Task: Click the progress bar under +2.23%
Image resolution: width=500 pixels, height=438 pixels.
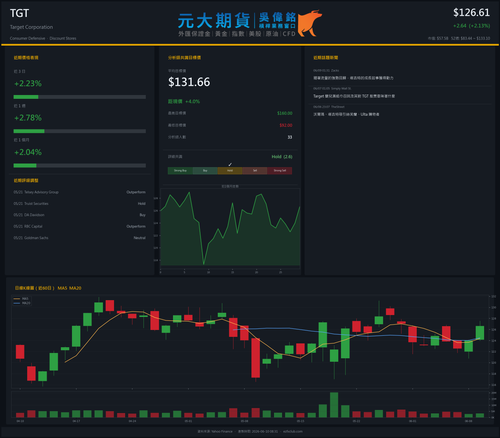Action: click(x=80, y=97)
